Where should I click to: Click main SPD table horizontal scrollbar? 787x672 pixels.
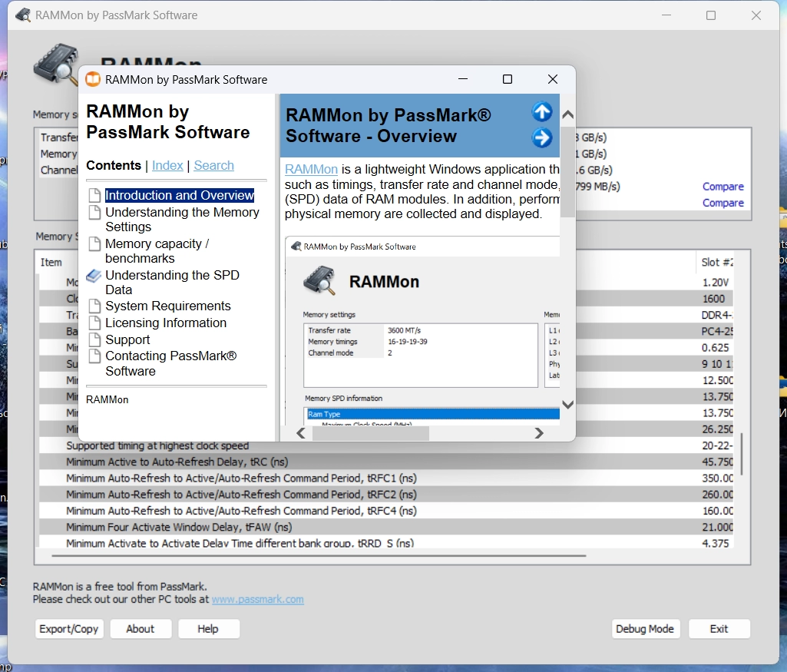coord(319,555)
